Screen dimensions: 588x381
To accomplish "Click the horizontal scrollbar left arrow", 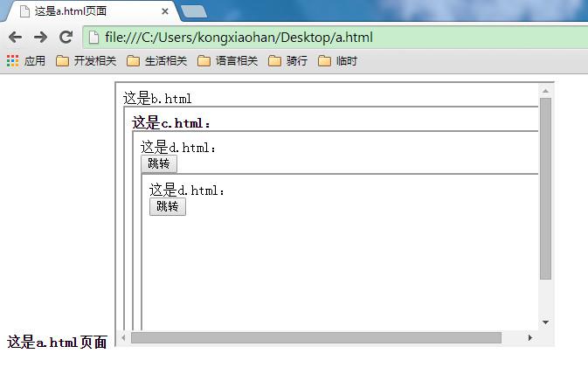I will (x=124, y=337).
